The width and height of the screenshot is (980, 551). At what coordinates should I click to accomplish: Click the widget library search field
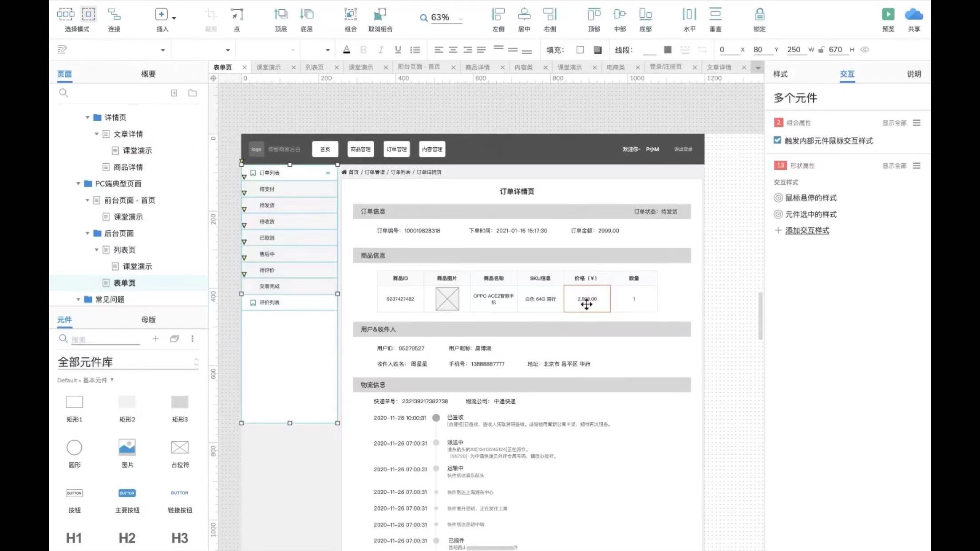click(x=105, y=339)
